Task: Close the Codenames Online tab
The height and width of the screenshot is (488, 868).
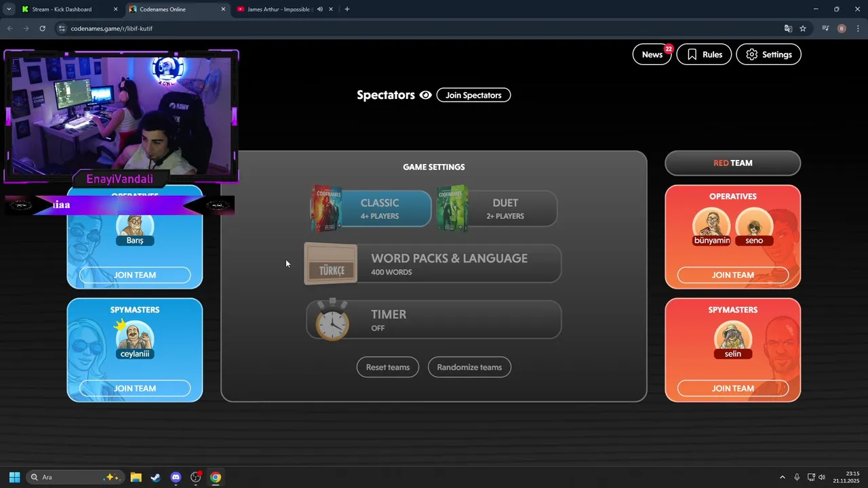Action: [223, 9]
